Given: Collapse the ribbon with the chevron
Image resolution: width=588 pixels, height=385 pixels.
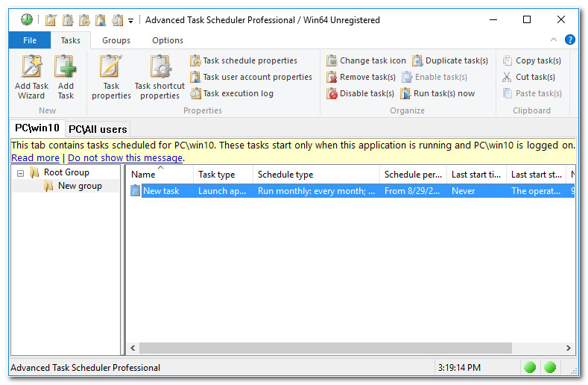Looking at the screenshot, I should tap(554, 40).
